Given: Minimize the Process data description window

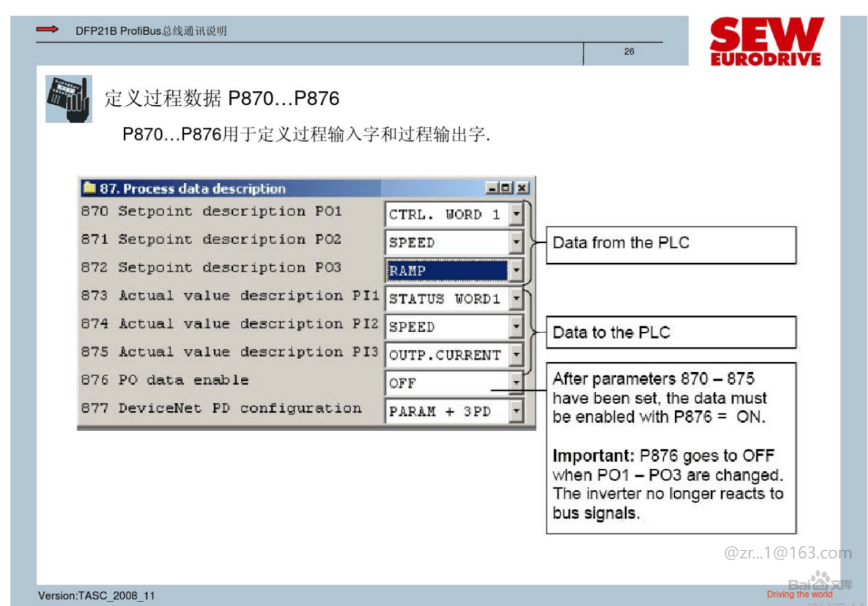Looking at the screenshot, I should (x=493, y=188).
